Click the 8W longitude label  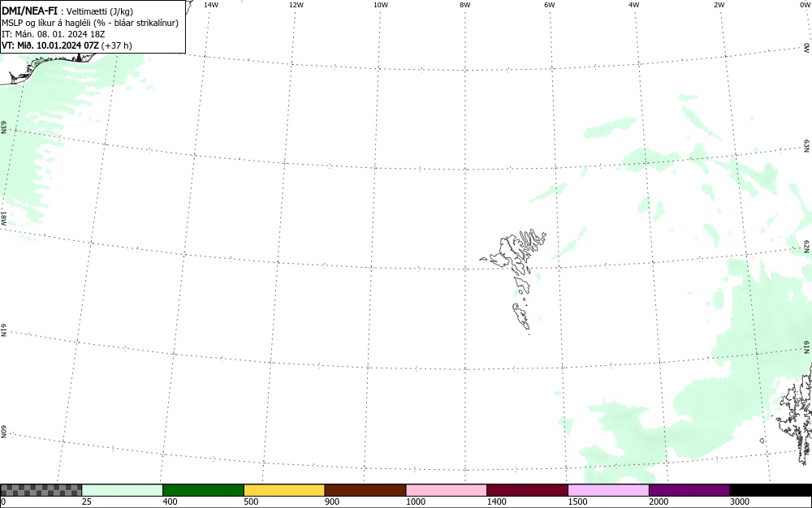(x=465, y=5)
